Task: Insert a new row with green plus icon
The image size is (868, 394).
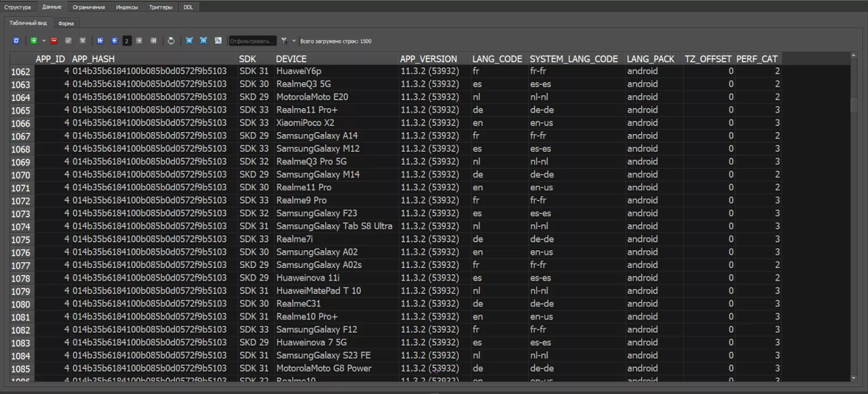Action: [x=34, y=41]
